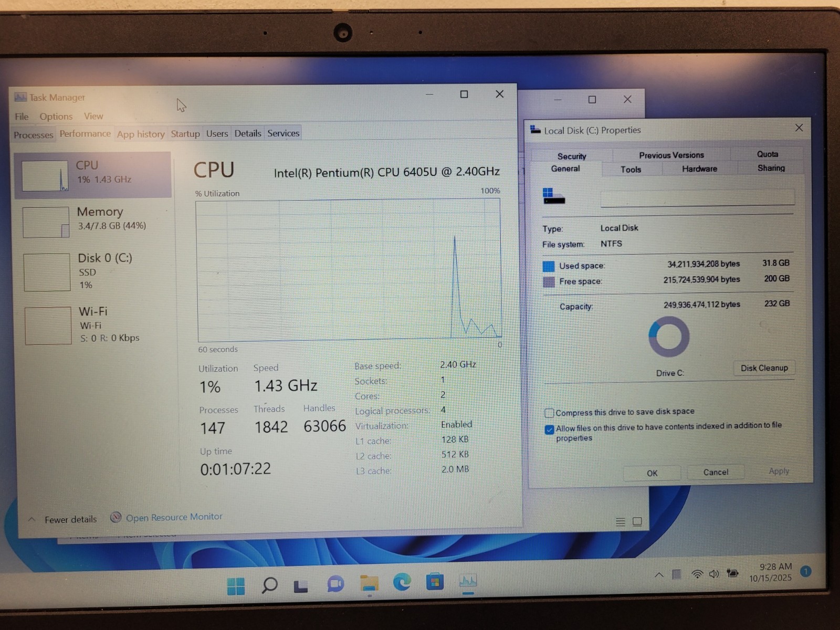Open the Sharing tab in Properties
Screen dimensions: 840x630
point(771,168)
